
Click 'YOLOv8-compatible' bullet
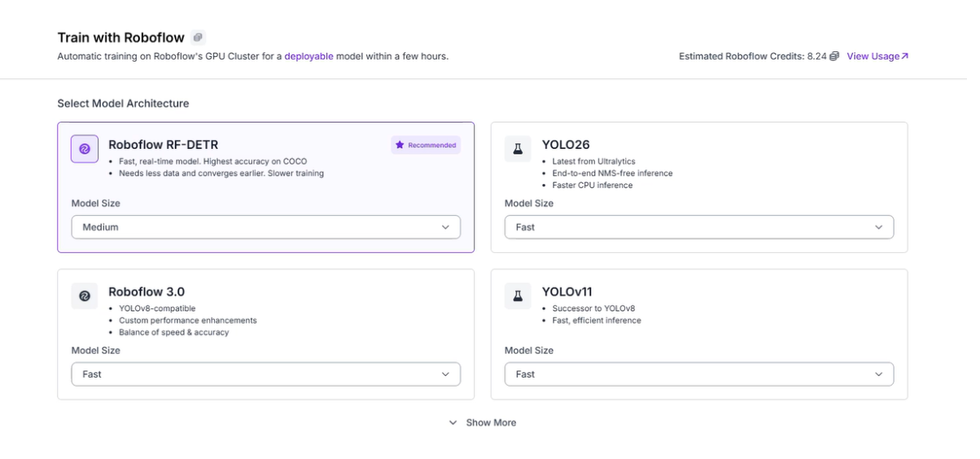(x=157, y=308)
